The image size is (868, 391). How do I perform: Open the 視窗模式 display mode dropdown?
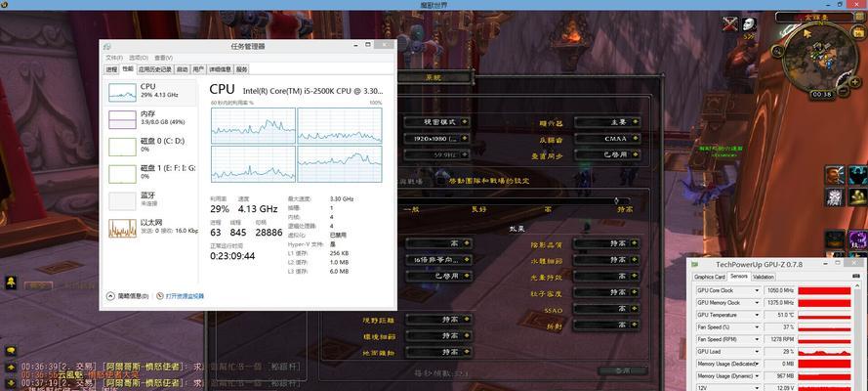tap(436, 122)
